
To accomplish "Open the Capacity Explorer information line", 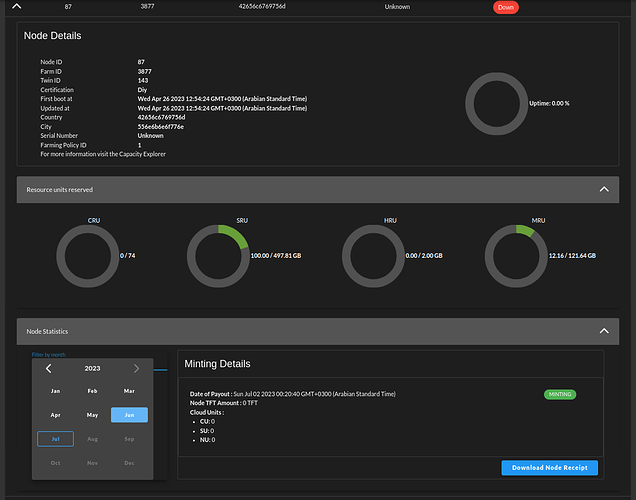I will tap(103, 154).
